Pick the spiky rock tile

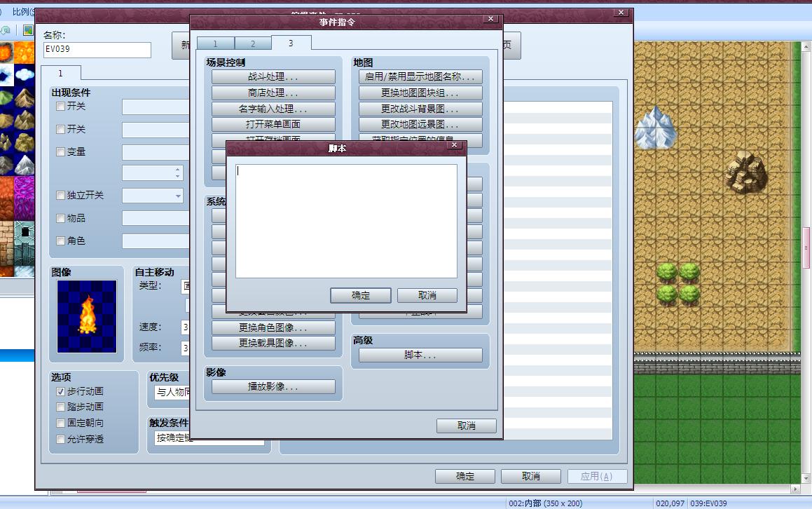[x=6, y=142]
